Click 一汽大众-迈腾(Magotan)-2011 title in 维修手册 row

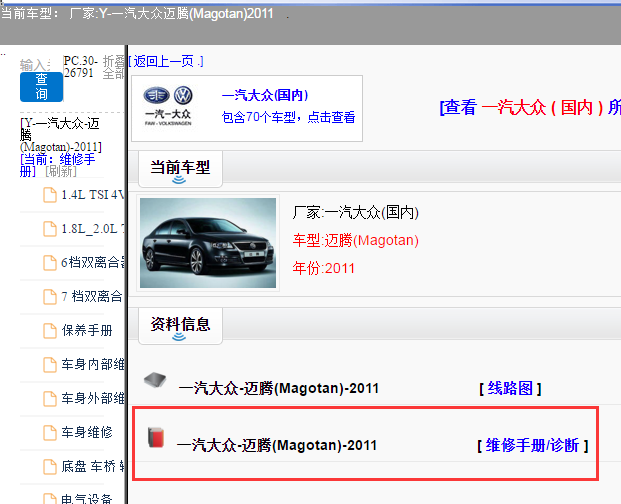[x=277, y=446]
